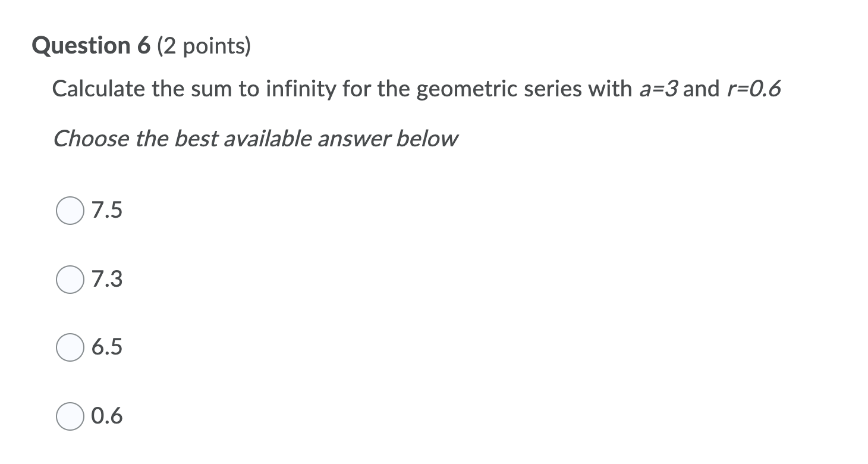Choose answer 6.5 for Question 6
Viewport: 868px width, 464px height.
point(70,347)
